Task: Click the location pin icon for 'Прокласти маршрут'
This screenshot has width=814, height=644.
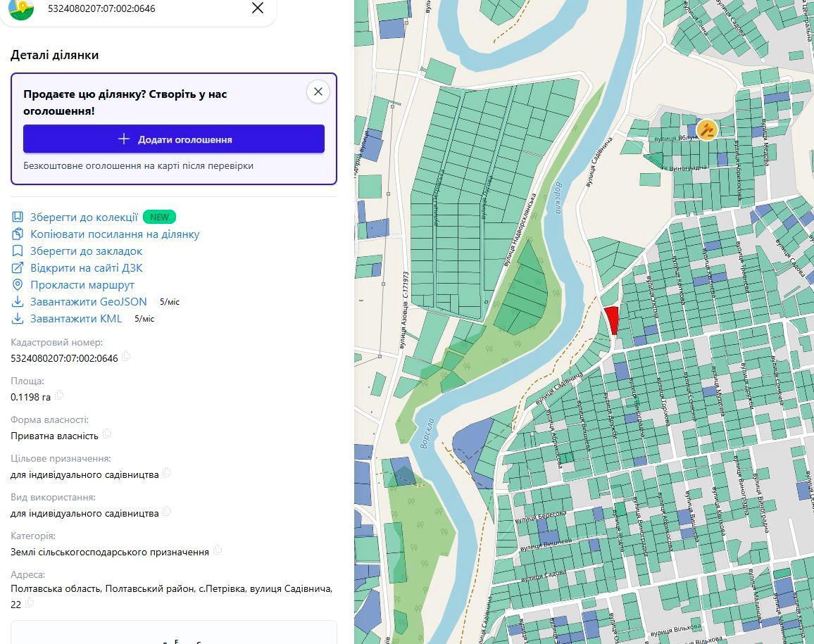Action: pyautogui.click(x=18, y=285)
